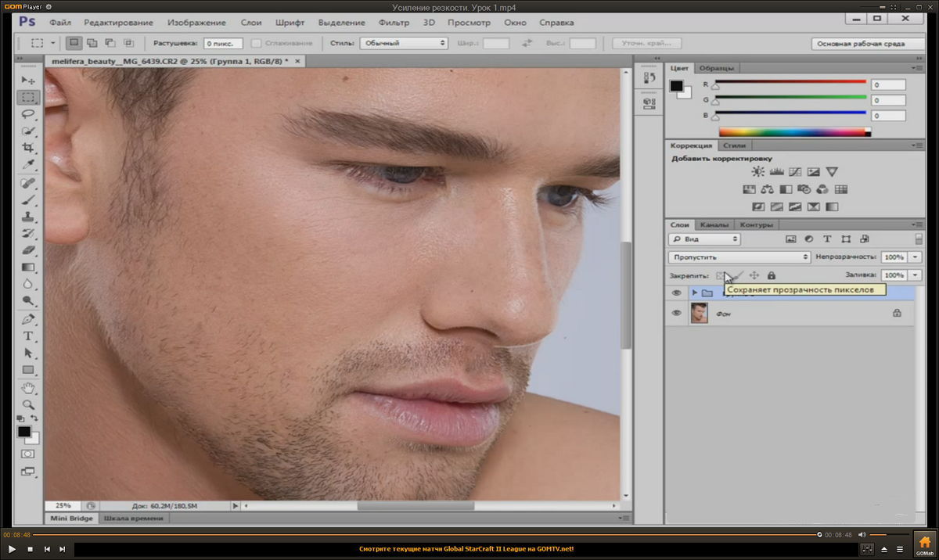Click the Основная рабочая среда workspace button
939x560 pixels.
(861, 44)
